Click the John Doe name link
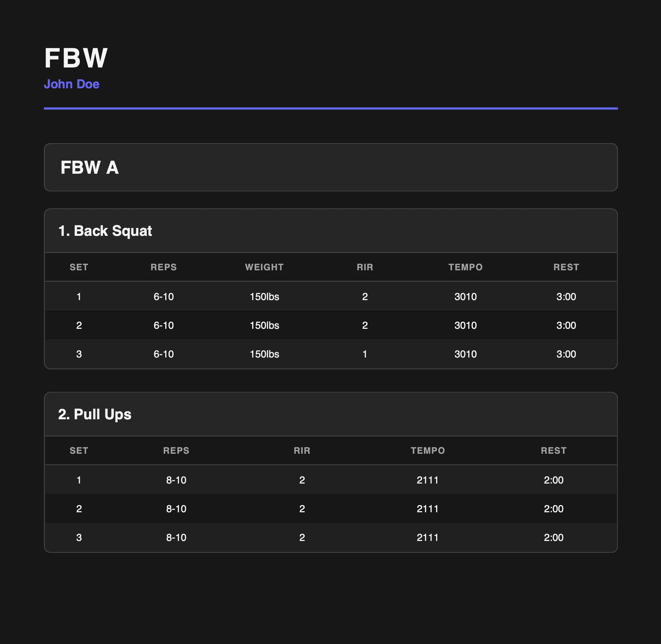Image resolution: width=661 pixels, height=644 pixels. (71, 84)
